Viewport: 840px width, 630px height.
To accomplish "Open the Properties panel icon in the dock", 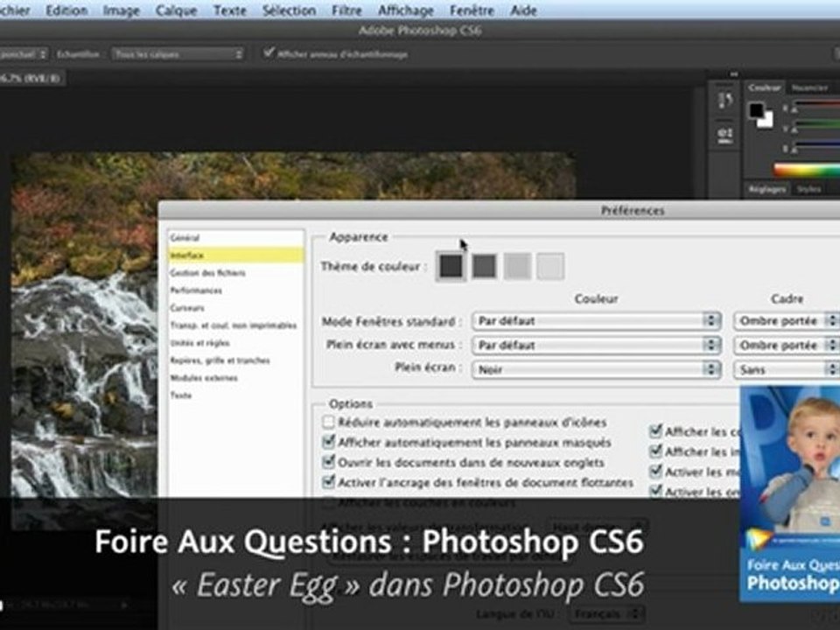I will coord(725,134).
